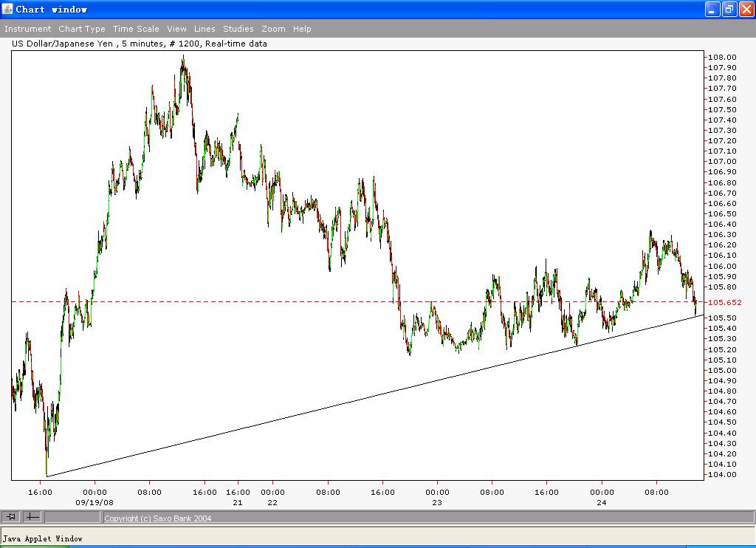Open the View menu
The width and height of the screenshot is (756, 548).
tap(176, 29)
